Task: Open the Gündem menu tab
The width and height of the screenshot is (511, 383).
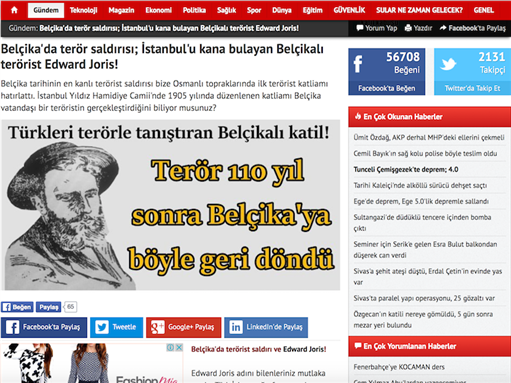Action: click(x=46, y=10)
